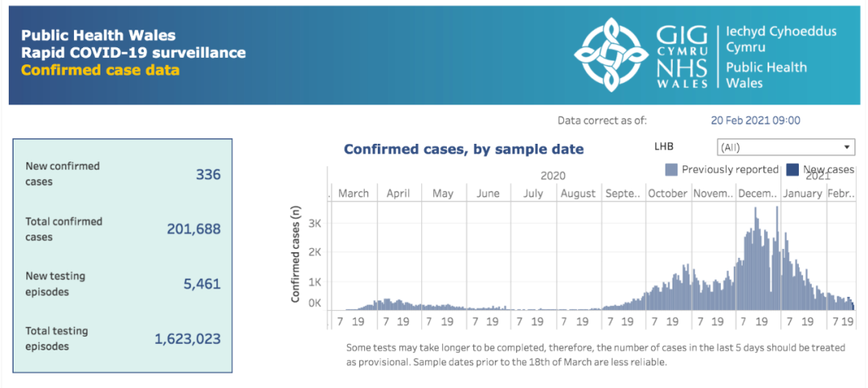The width and height of the screenshot is (868, 388).
Task: Click the New cases legend swatch
Action: (x=792, y=169)
